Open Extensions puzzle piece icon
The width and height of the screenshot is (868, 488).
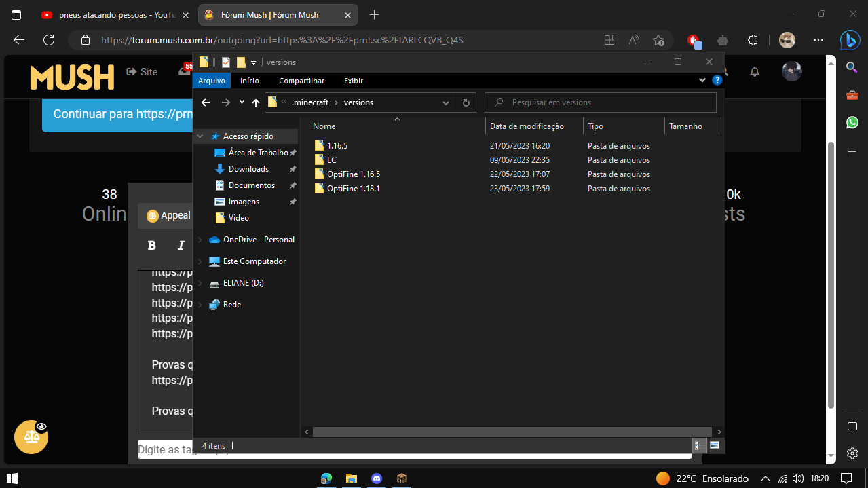point(753,40)
